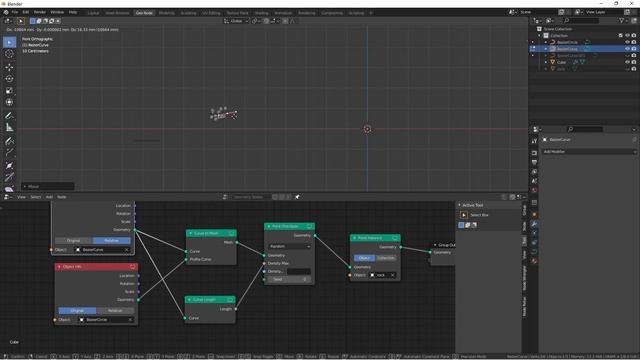Select the Annotate tool in viewport toolbar

pos(9,116)
